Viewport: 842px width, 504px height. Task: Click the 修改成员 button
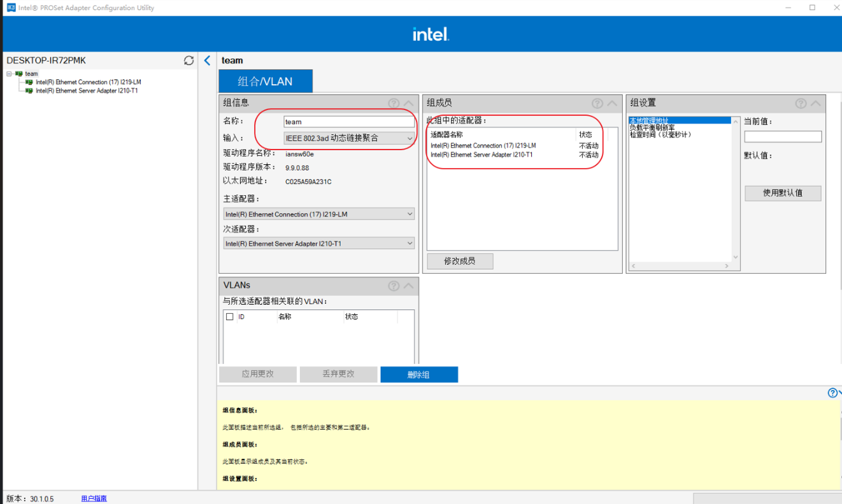pos(460,261)
